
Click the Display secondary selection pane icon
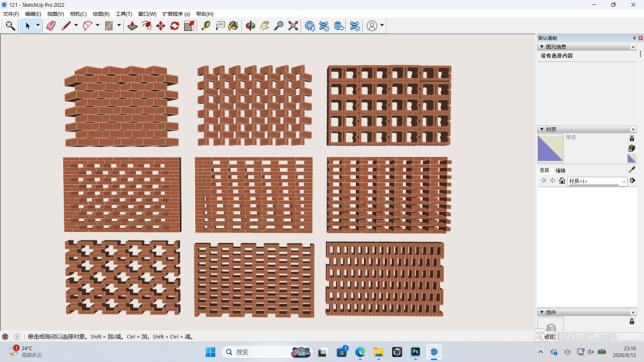tap(632, 138)
